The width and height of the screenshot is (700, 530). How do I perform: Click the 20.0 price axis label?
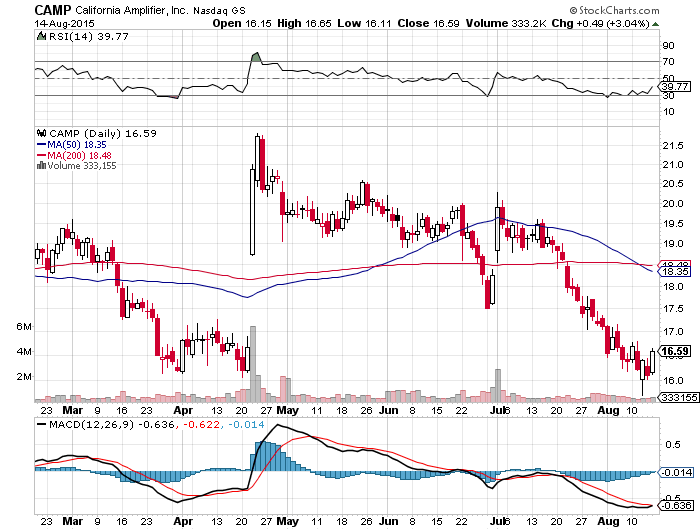tap(673, 204)
